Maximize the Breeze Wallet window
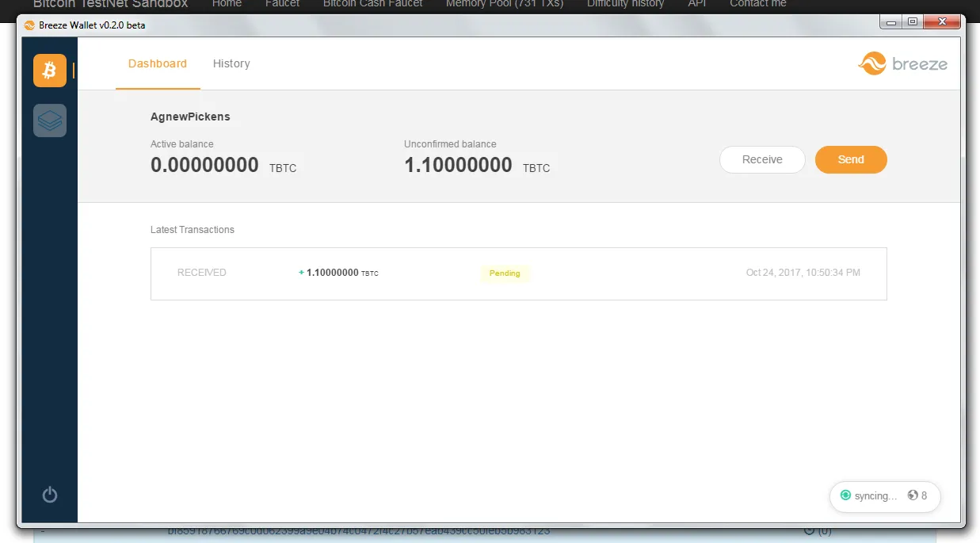The image size is (980, 543). coord(913,22)
